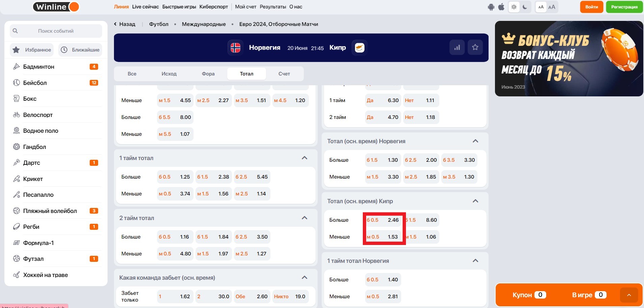Click the Формула-1 icon
644x308 pixels.
[16, 243]
